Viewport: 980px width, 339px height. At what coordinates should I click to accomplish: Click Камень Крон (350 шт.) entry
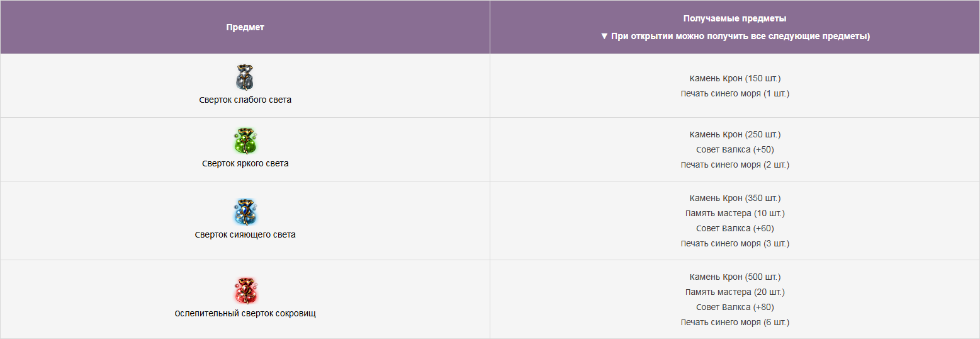point(735,198)
